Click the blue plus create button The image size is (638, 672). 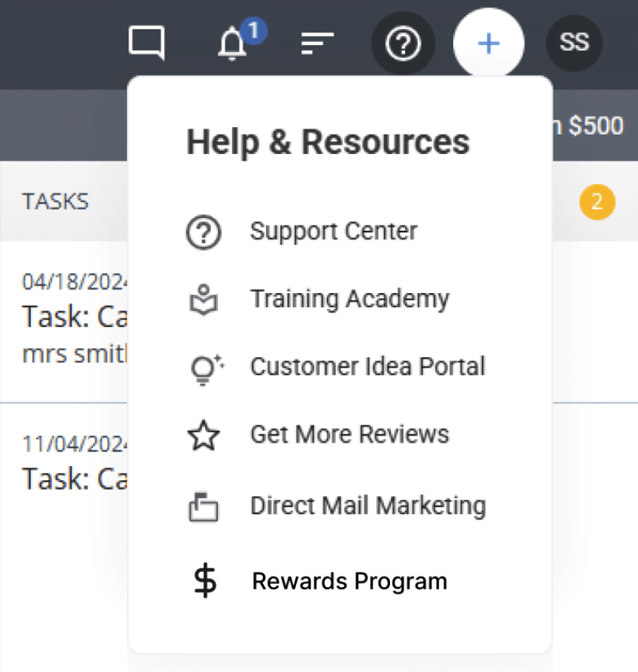(488, 44)
